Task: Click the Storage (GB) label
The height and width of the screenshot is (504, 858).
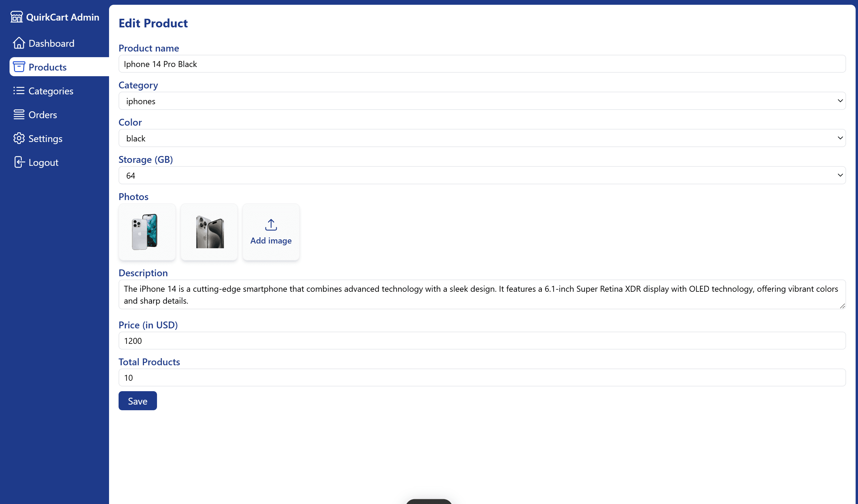Action: point(146,159)
